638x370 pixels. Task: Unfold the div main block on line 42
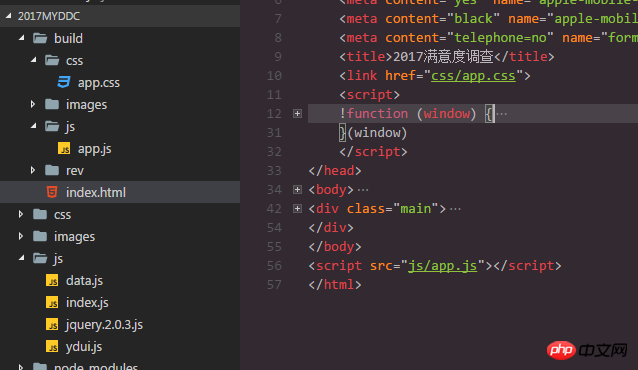297,209
